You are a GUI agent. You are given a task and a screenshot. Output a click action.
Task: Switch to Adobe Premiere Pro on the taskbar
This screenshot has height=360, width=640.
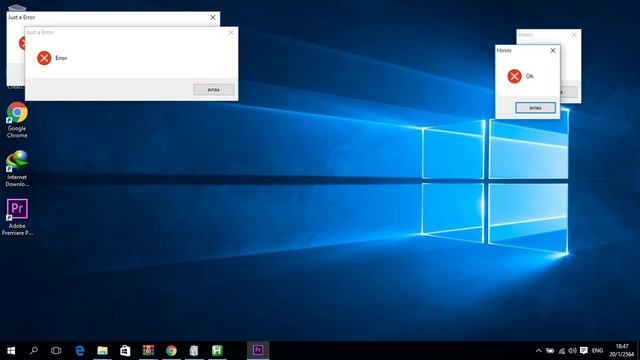pos(258,351)
